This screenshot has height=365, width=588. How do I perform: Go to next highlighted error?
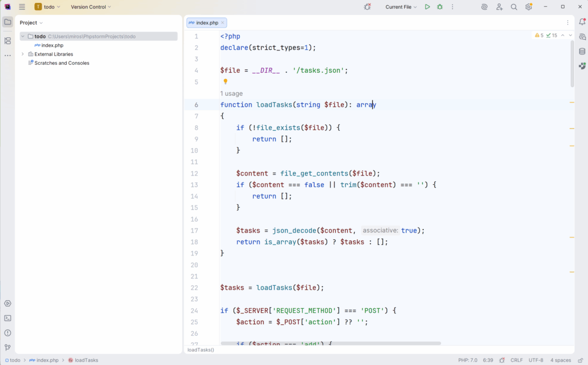570,35
